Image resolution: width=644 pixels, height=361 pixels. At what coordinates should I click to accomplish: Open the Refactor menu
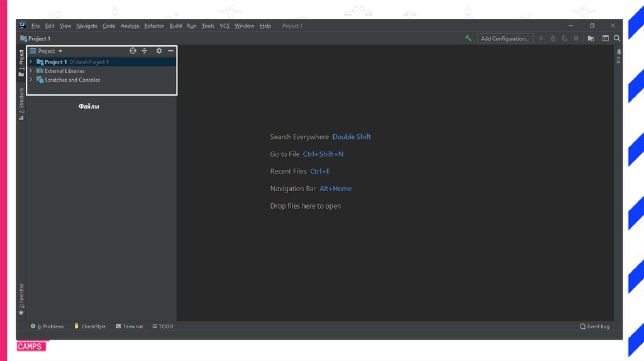(x=154, y=26)
